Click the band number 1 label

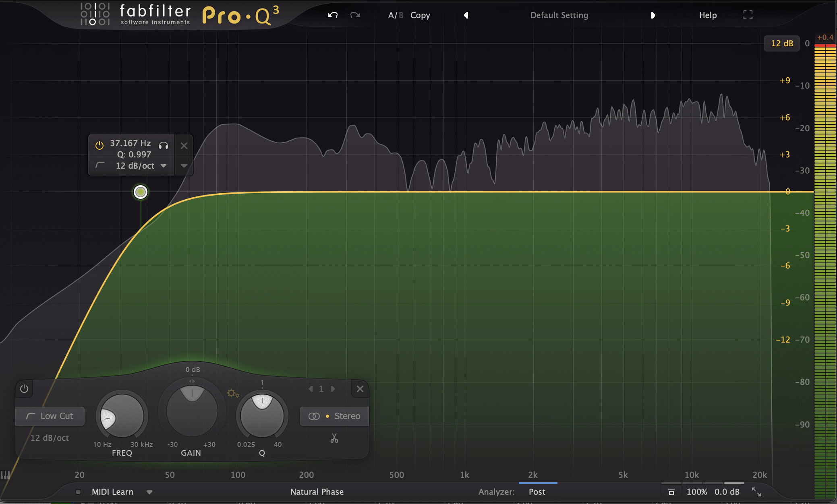coord(321,389)
